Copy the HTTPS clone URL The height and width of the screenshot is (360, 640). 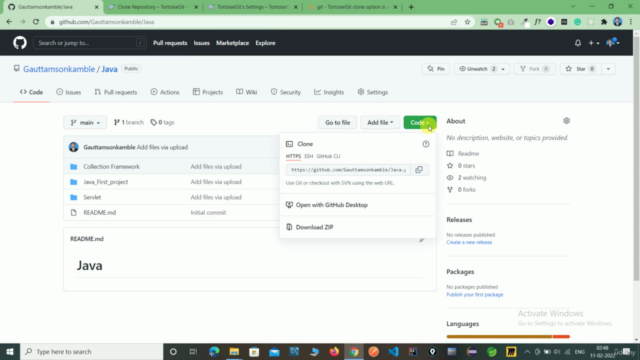click(x=419, y=169)
